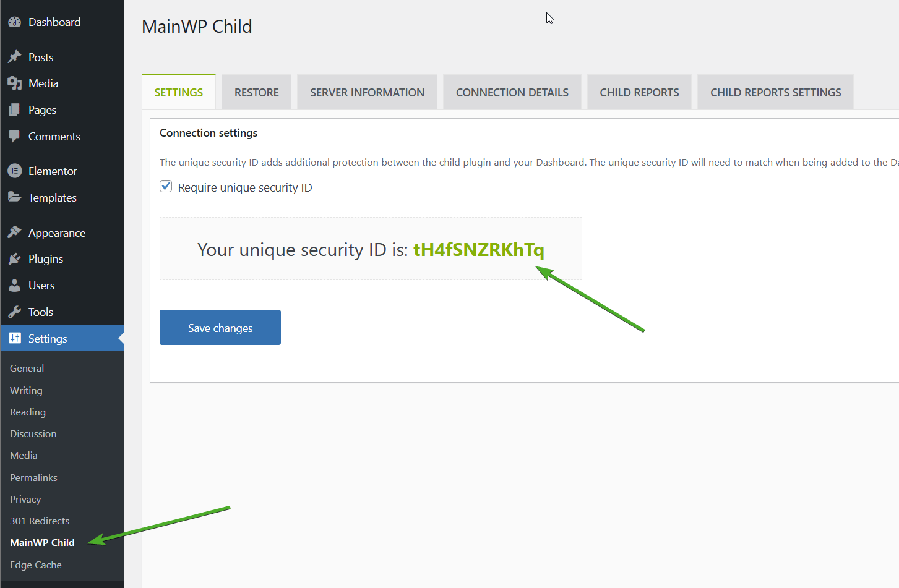899x588 pixels.
Task: Switch to the RESTORE tab
Action: pos(257,92)
